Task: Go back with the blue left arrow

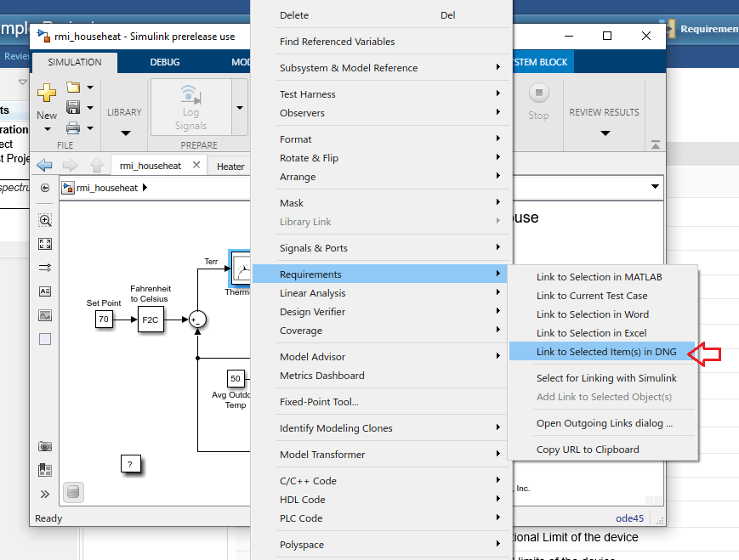Action: pos(44,166)
